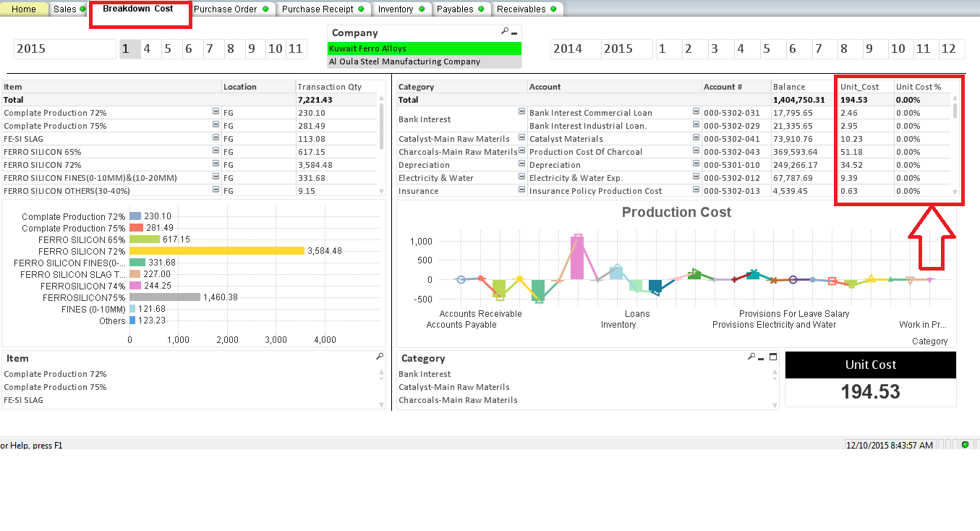Open the Inventory tab
Screen dimensions: 980x531
click(396, 9)
